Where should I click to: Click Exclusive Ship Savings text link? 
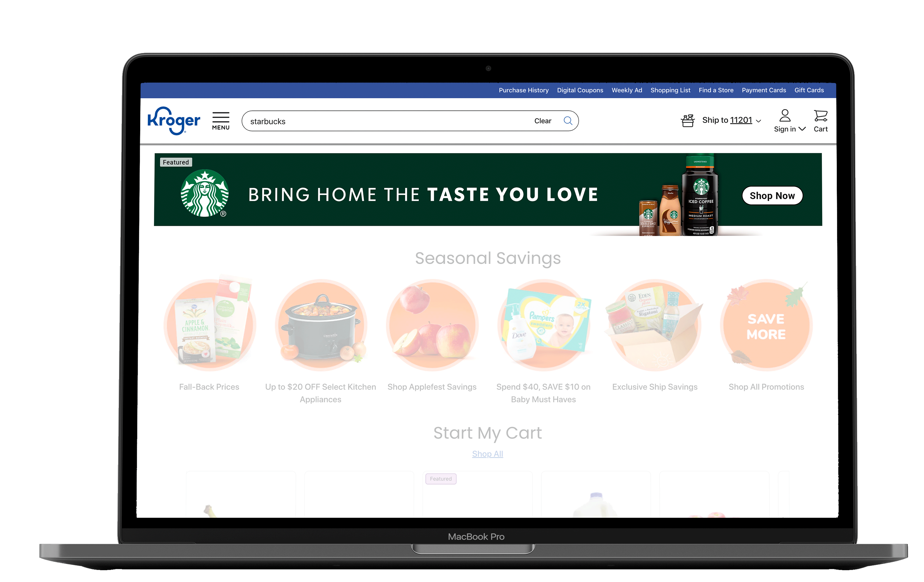point(655,387)
